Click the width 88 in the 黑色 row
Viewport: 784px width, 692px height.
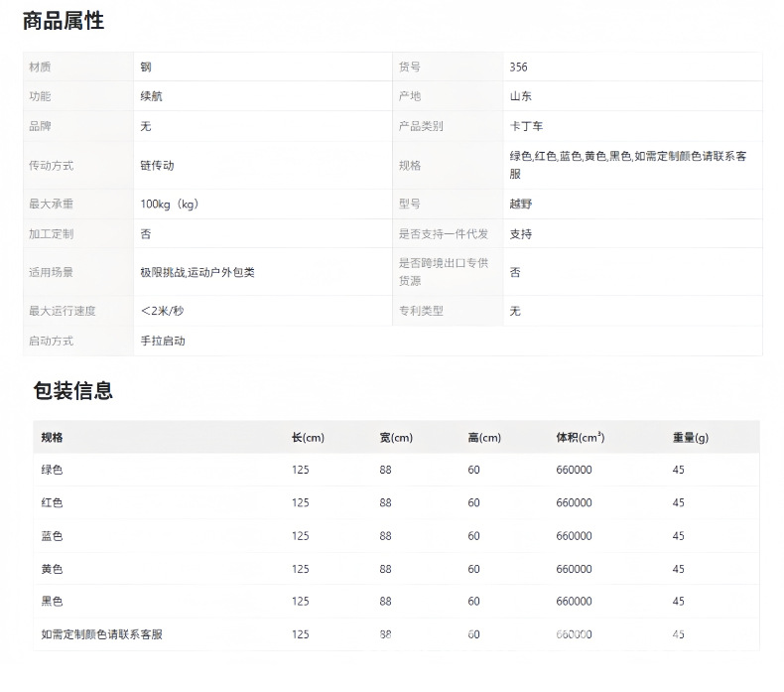(385, 601)
